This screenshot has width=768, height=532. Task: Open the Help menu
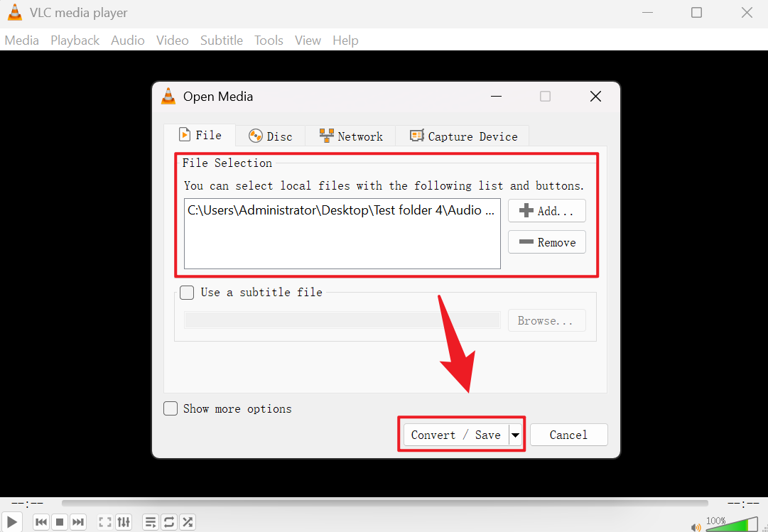pyautogui.click(x=345, y=40)
